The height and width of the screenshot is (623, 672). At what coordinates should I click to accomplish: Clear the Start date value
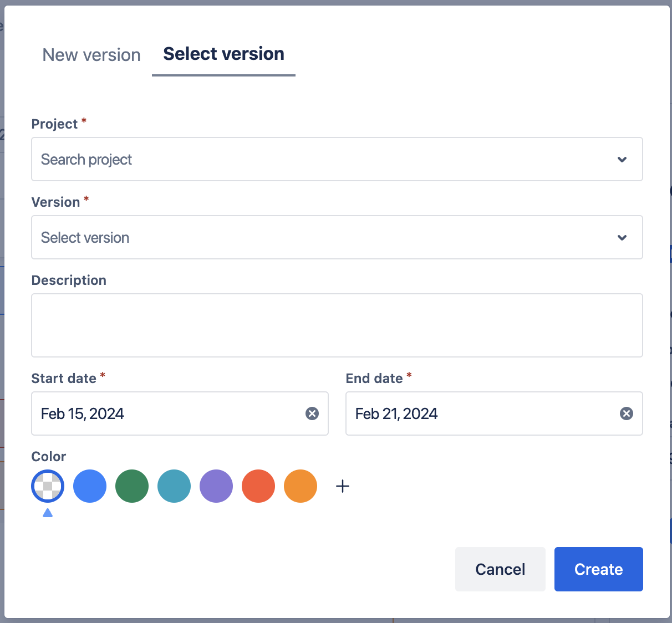[x=312, y=413]
